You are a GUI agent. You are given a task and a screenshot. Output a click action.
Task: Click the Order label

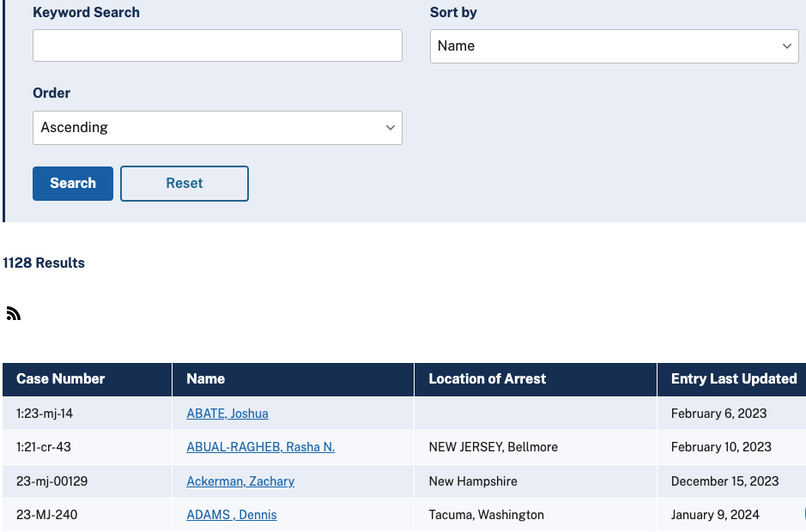tap(52, 93)
